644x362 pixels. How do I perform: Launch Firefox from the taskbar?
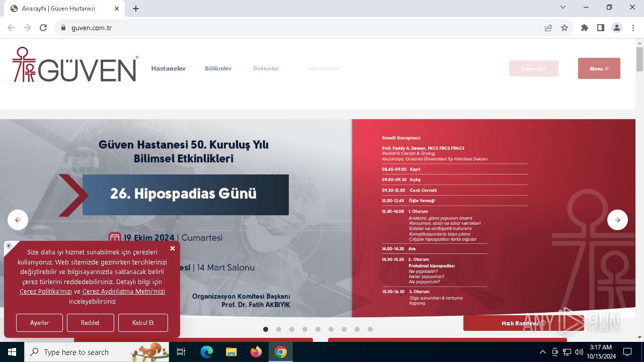coord(256,352)
